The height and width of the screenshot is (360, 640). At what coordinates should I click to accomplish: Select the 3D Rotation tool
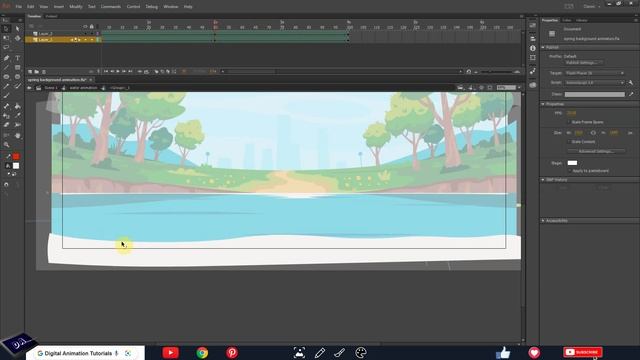[x=18, y=38]
